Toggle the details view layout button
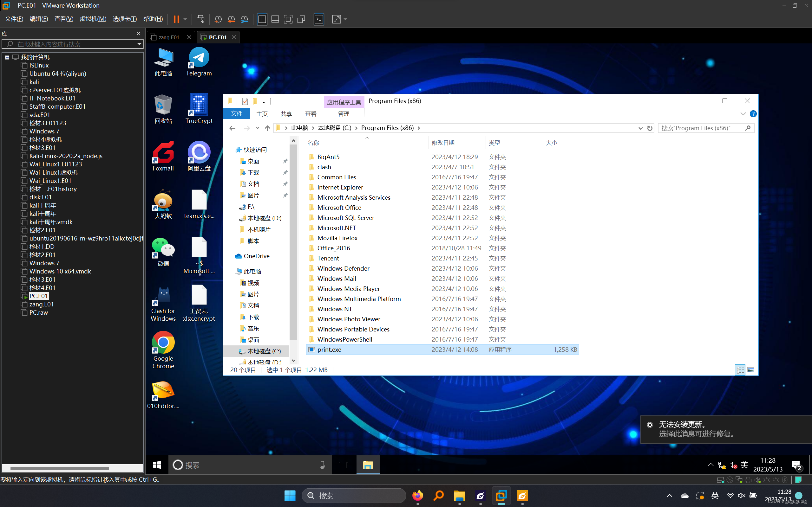Screen dimensions: 812x507 click(740, 370)
